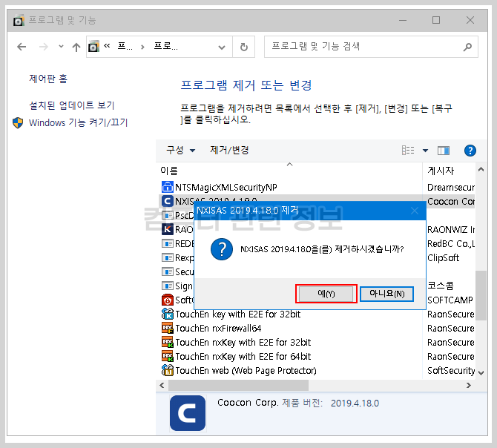
Task: Click the RAO entry's K icon
Action: click(168, 229)
